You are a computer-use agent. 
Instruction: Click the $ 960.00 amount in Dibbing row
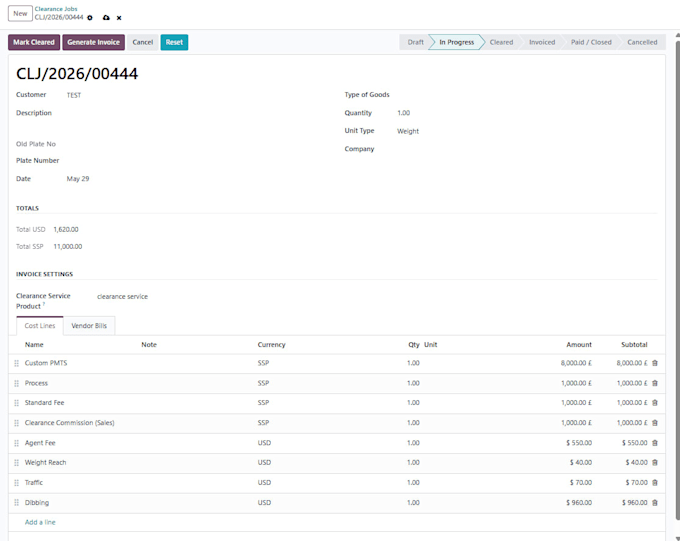click(579, 502)
